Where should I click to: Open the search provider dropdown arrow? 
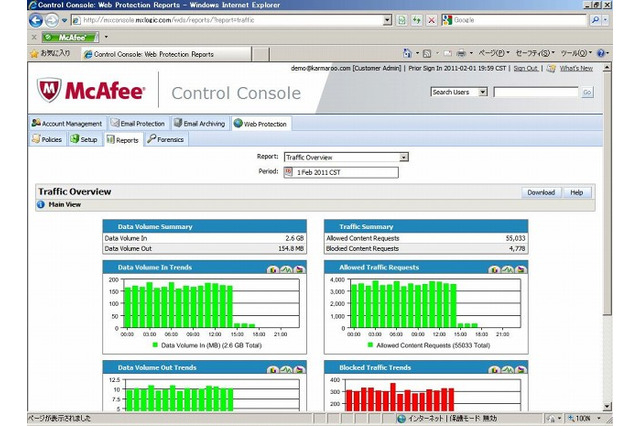click(605, 20)
